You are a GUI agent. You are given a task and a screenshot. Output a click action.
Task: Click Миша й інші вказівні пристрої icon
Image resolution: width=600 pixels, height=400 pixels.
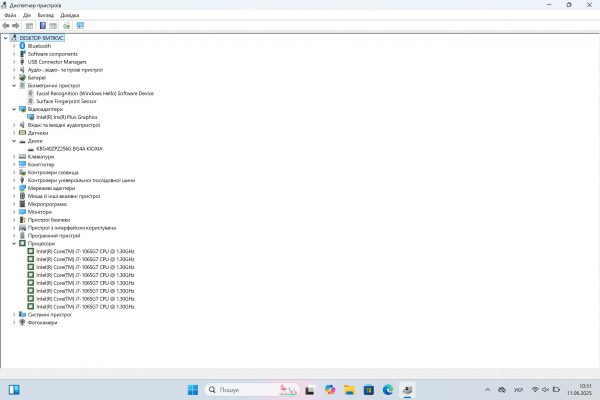pyautogui.click(x=22, y=196)
